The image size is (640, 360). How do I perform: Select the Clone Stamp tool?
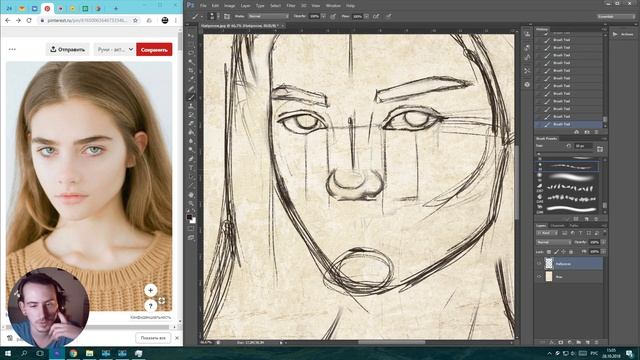191,106
